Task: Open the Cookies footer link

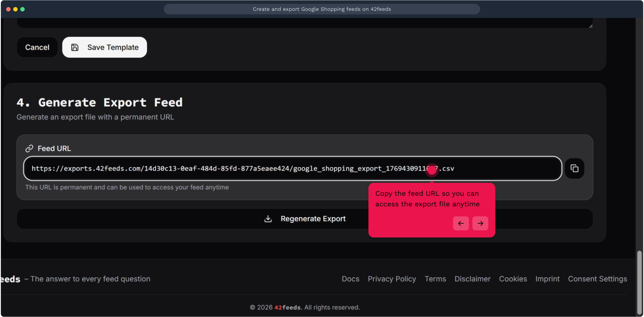Action: pyautogui.click(x=513, y=279)
